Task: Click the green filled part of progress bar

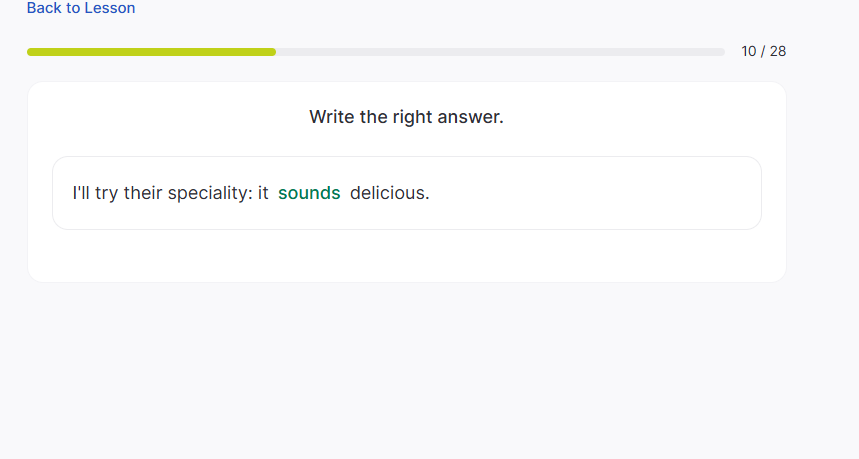Action: click(150, 52)
